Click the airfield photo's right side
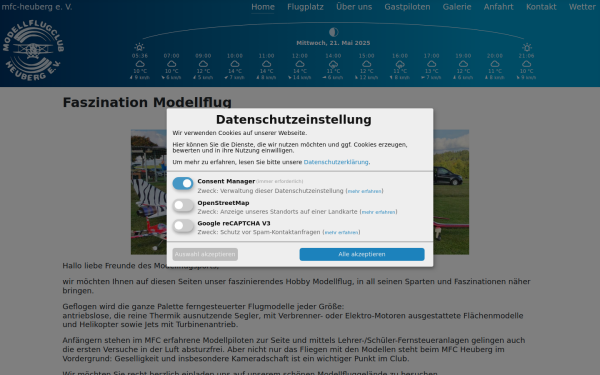This screenshot has width=600, height=375. point(451,192)
